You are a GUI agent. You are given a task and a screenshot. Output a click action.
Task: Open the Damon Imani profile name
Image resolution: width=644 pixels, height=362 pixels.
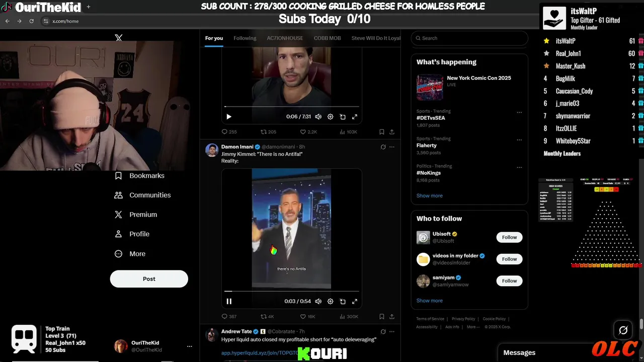pyautogui.click(x=237, y=147)
